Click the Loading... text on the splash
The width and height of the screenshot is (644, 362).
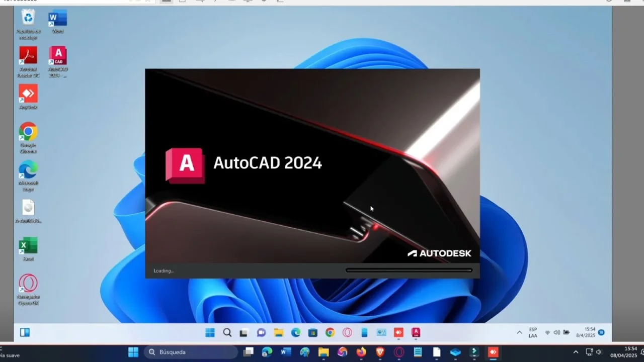(164, 270)
